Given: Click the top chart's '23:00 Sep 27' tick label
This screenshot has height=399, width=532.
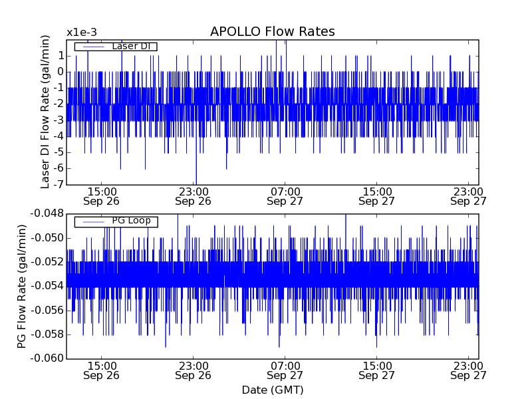Looking at the screenshot, I should (x=468, y=196).
